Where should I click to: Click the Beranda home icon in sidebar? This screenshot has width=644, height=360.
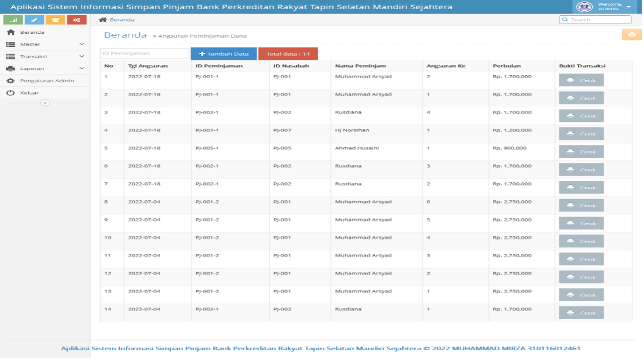coord(10,32)
